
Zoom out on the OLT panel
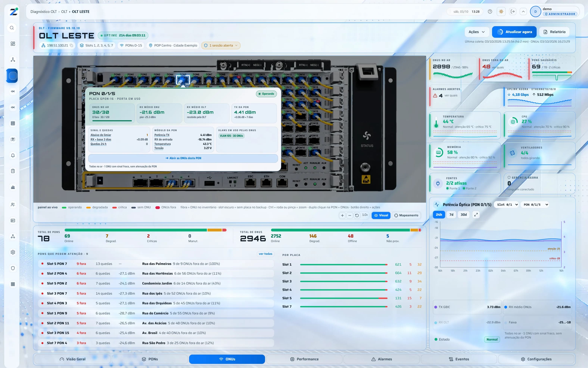click(350, 215)
